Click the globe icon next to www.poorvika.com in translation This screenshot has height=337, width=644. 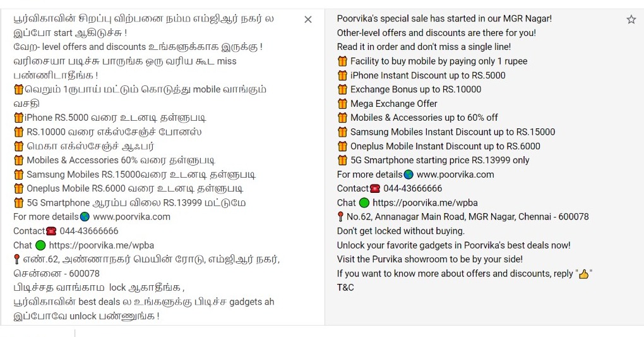click(408, 175)
